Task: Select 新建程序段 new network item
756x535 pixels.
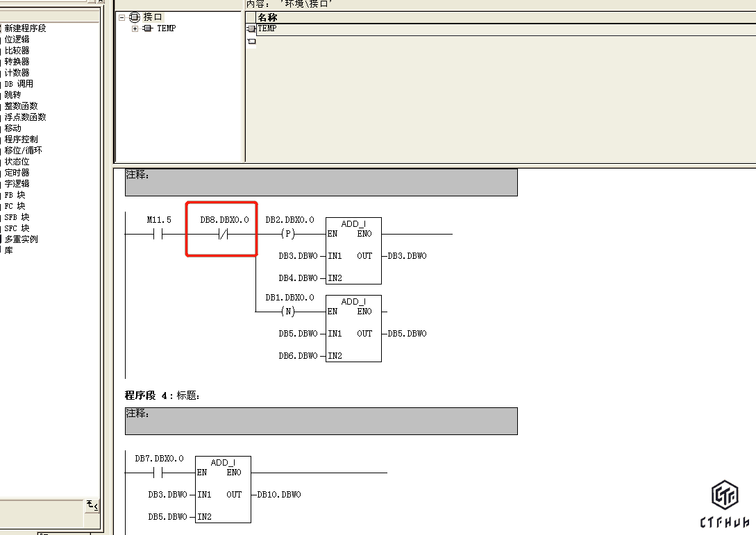Action: [x=25, y=28]
